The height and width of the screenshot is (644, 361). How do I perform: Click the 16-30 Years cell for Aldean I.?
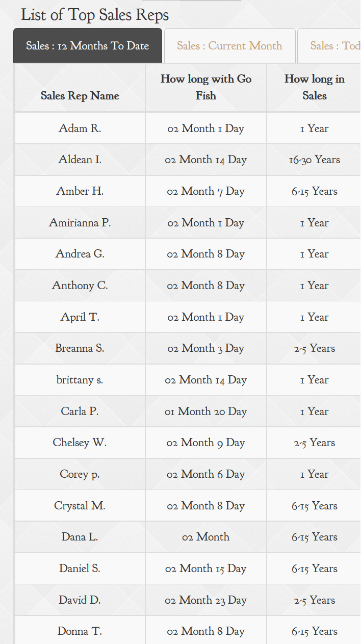pos(314,160)
